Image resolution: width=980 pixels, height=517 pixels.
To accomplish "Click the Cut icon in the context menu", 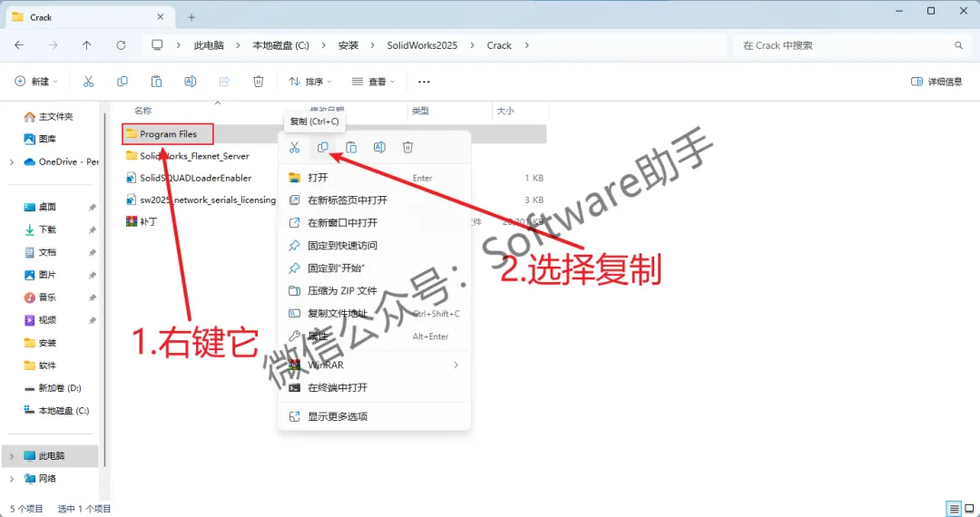I will [x=294, y=147].
